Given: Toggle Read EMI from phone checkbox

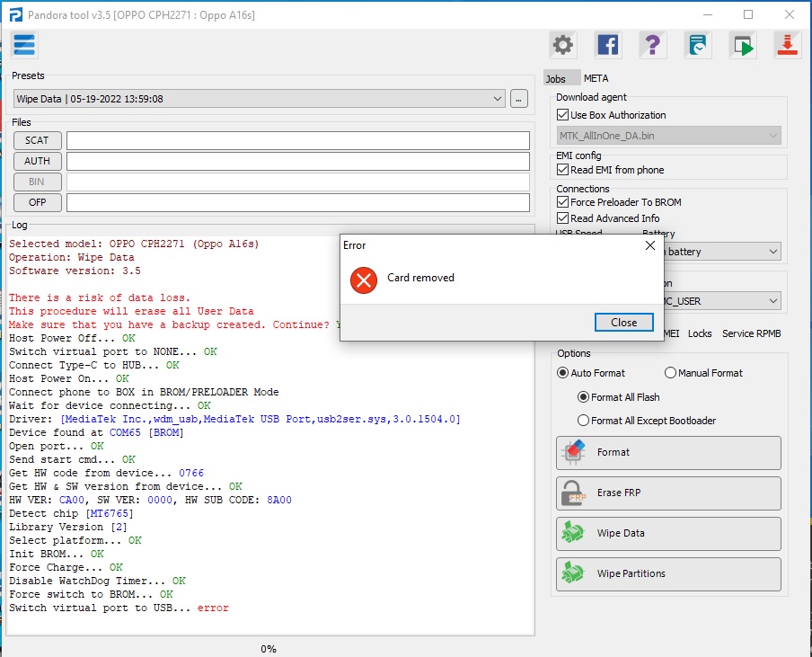Looking at the screenshot, I should 562,170.
